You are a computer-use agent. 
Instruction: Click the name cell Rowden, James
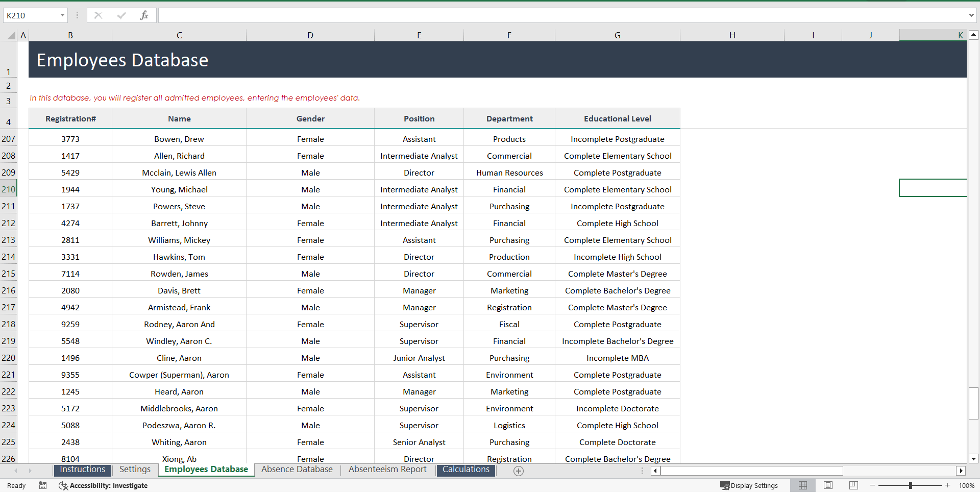[x=179, y=274]
